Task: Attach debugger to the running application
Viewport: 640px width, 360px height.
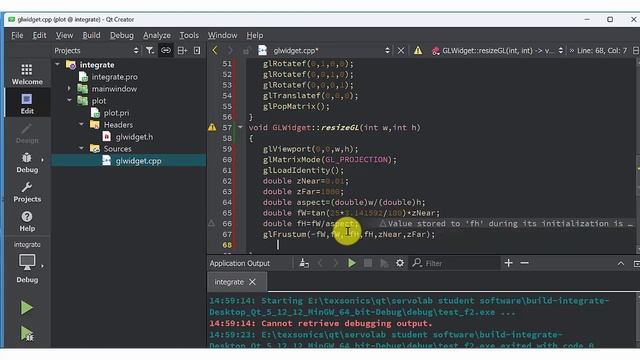Action: [384, 263]
